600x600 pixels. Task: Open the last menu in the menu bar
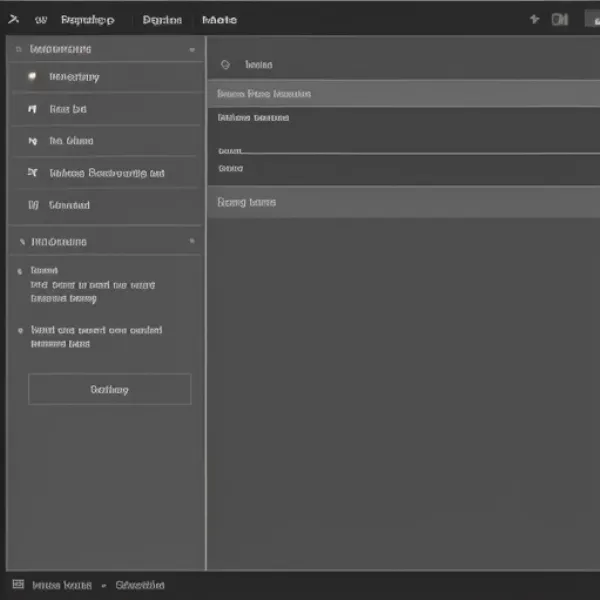(219, 19)
